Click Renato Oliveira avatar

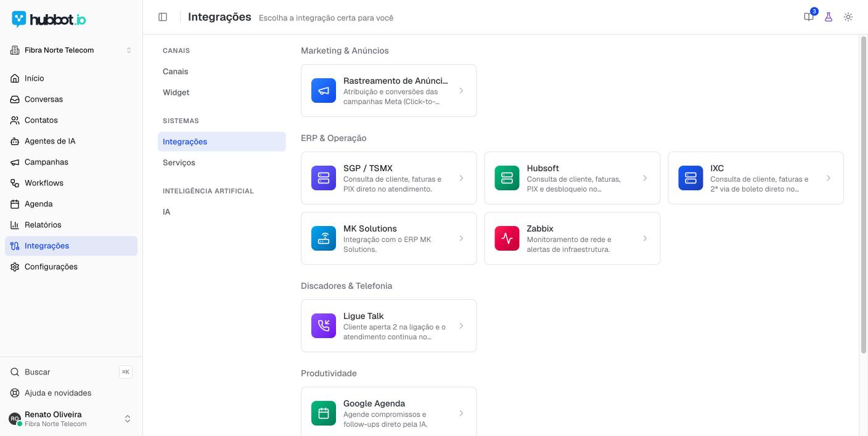pyautogui.click(x=15, y=419)
